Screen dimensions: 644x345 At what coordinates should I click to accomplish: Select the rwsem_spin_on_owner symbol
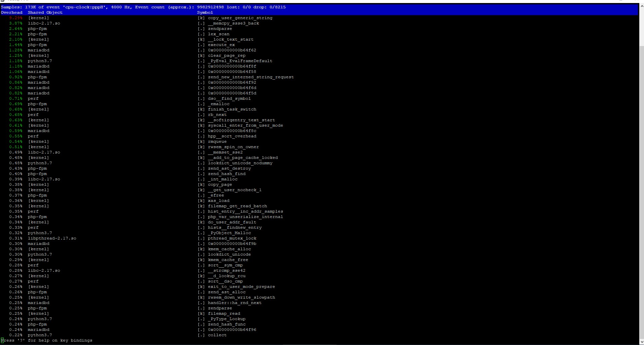point(233,147)
